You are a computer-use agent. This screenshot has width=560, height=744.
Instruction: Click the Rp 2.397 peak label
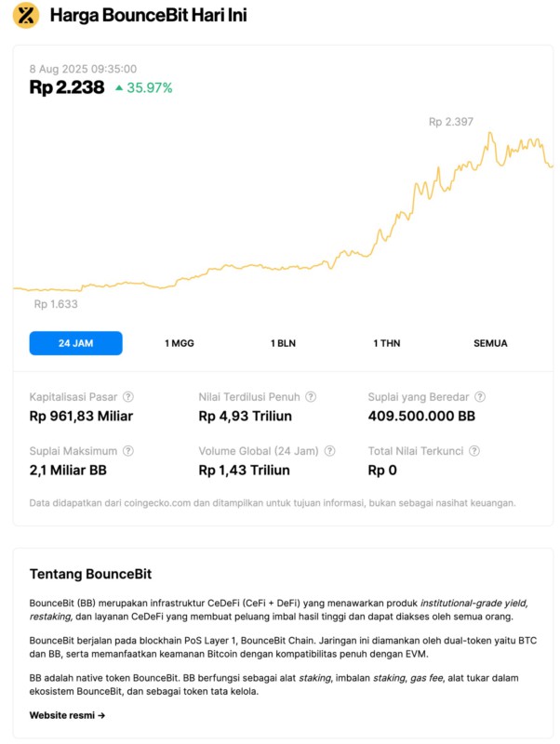click(451, 122)
